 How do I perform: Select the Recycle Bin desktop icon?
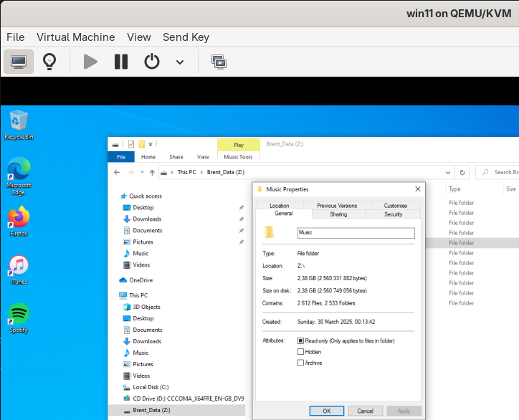click(x=19, y=125)
